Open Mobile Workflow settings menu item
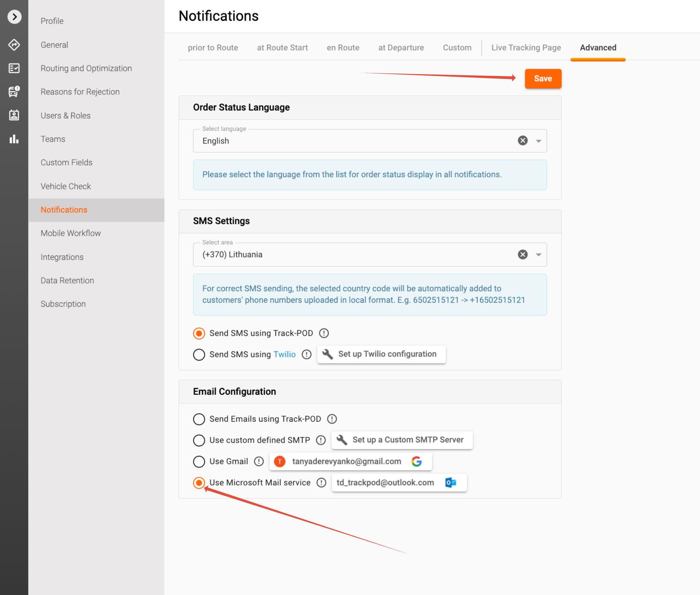The width and height of the screenshot is (700, 595). (70, 233)
